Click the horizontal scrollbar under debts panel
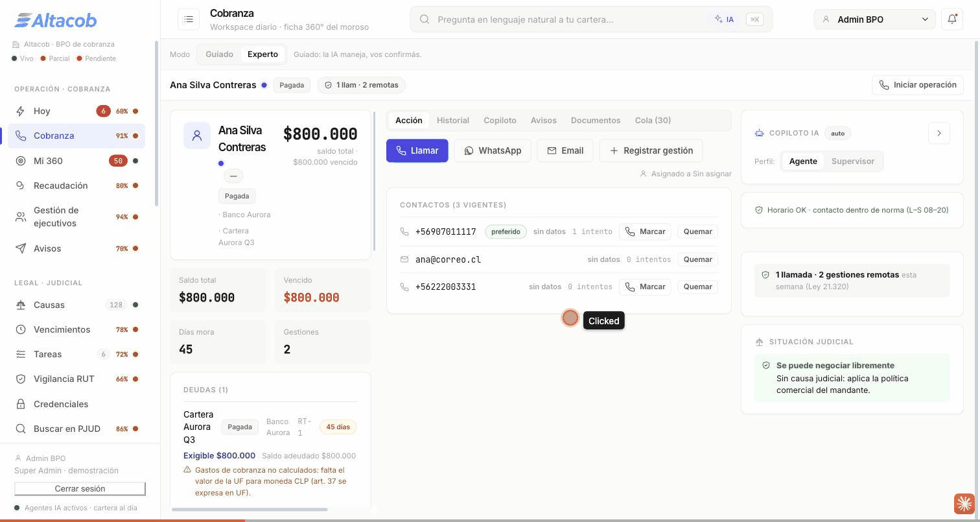980x522 pixels. 250,510
